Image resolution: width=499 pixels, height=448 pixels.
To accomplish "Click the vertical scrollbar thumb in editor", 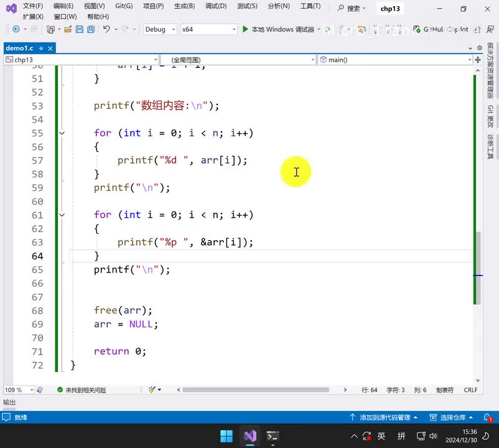I will point(478,268).
